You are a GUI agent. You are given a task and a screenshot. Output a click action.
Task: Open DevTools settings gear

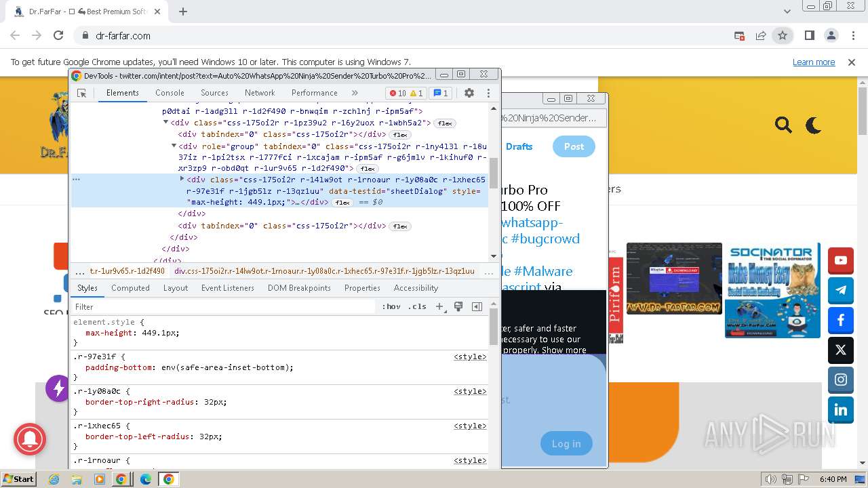[469, 93]
